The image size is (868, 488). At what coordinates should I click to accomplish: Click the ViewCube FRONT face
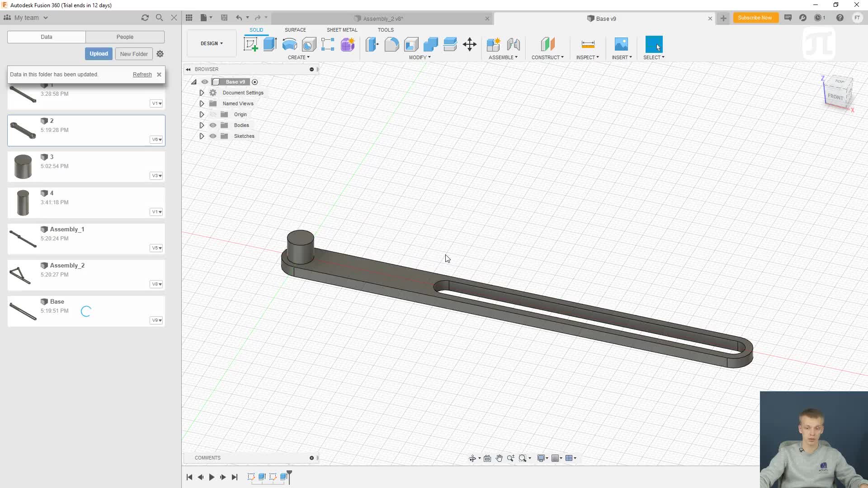click(x=835, y=97)
